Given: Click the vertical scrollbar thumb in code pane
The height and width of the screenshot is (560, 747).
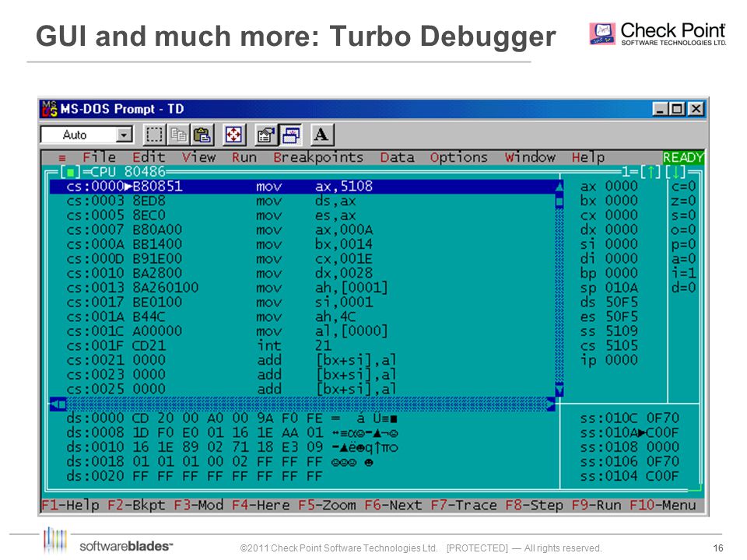Looking at the screenshot, I should [x=559, y=202].
